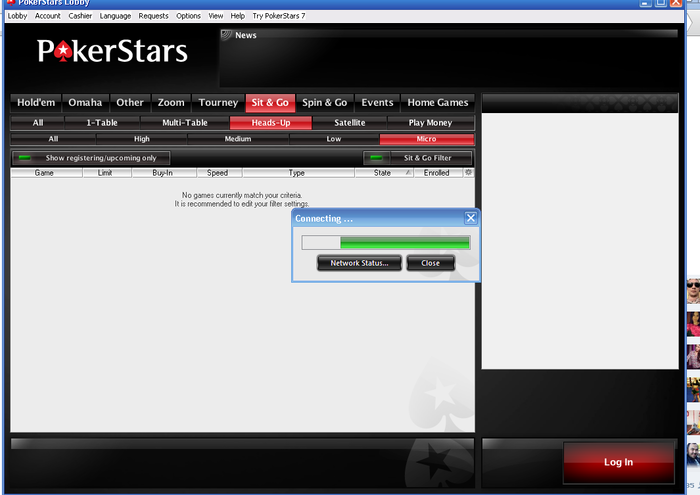Select the Other games tab

[x=130, y=103]
